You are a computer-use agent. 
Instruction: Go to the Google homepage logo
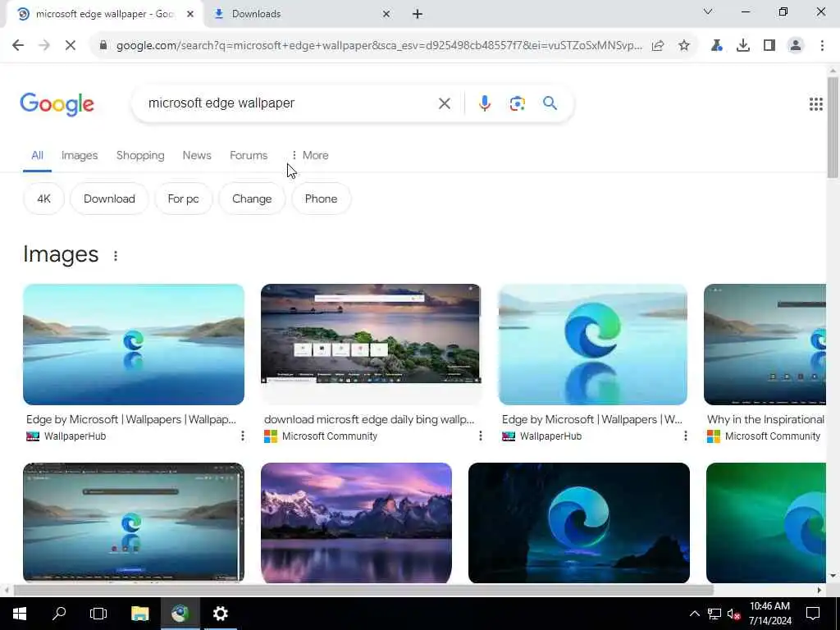57,104
